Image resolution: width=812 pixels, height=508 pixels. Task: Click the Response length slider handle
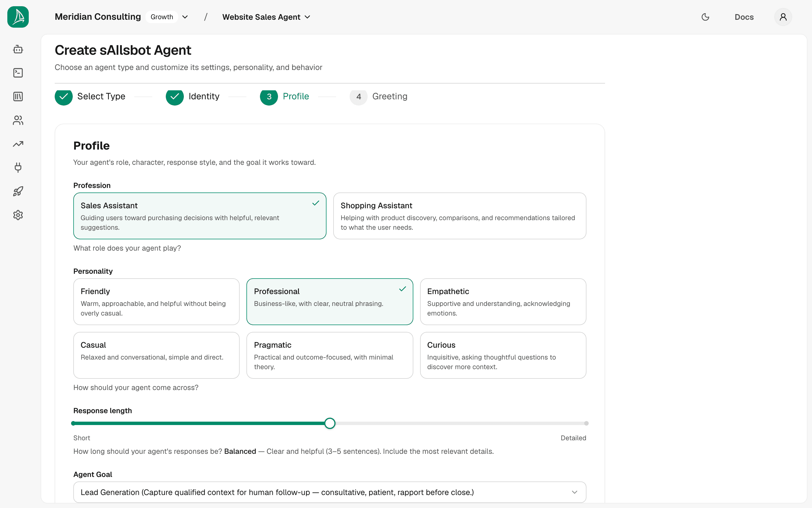[x=330, y=423]
